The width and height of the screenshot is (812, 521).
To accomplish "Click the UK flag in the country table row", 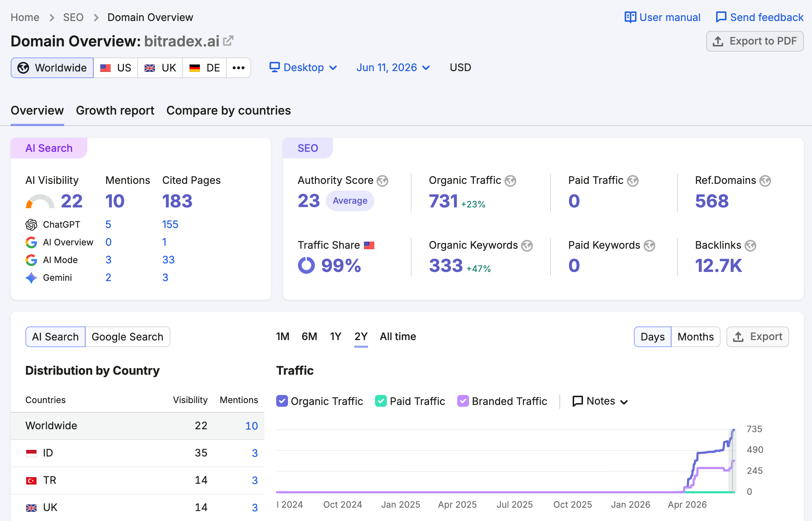I will coord(31,508).
